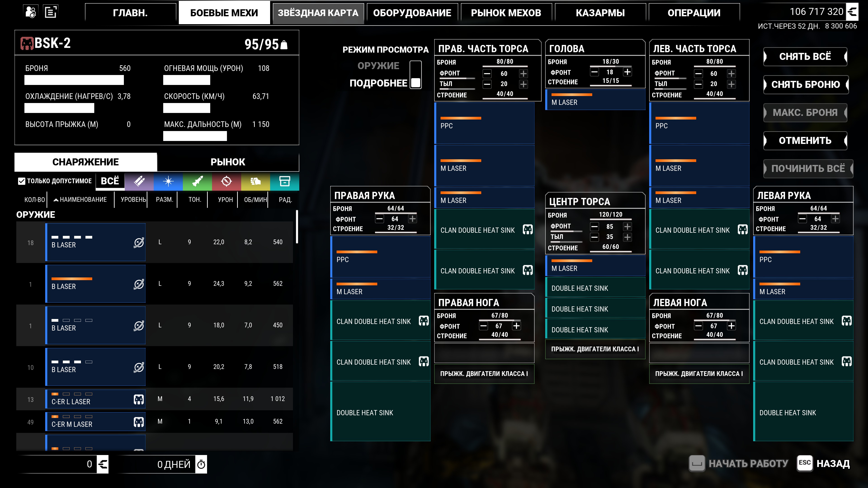Filter equipment by targeting equipment icon
The image size is (868, 488).
(226, 181)
